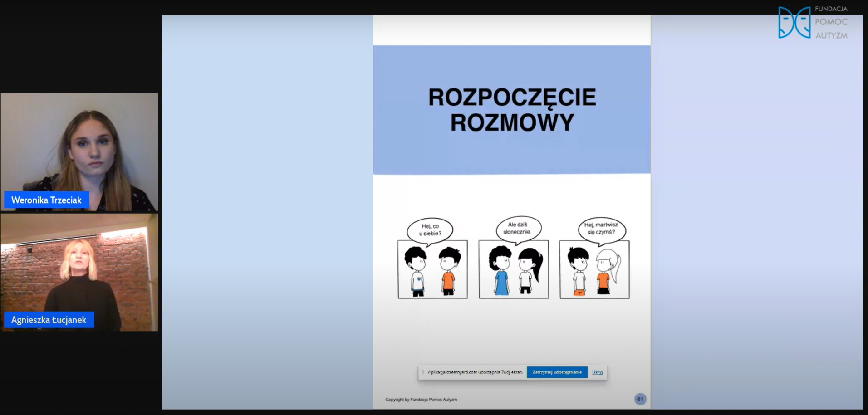The width and height of the screenshot is (868, 415).
Task: Click the Fundacja Pomoc Autyzm logo
Action: [x=812, y=22]
